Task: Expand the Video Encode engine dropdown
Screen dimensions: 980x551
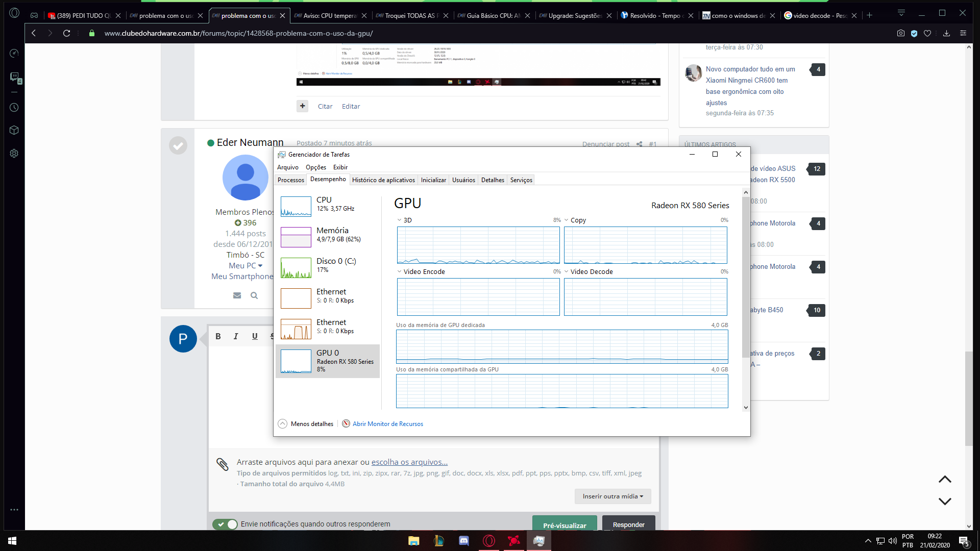Action: click(x=400, y=272)
